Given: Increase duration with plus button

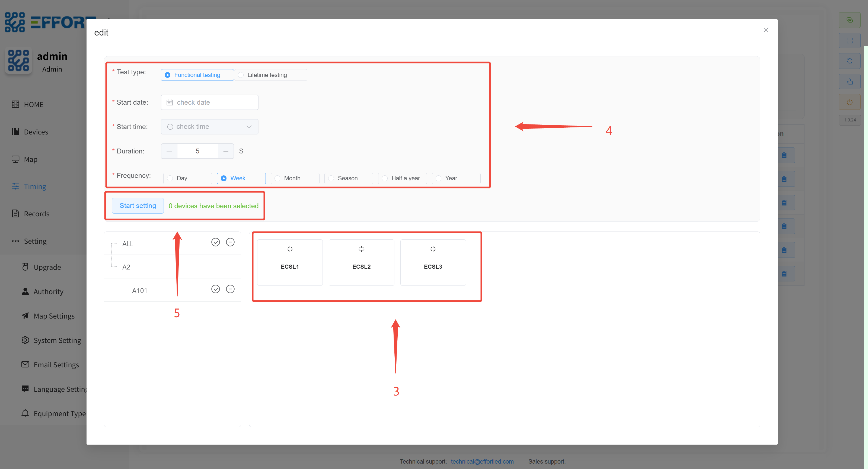Looking at the screenshot, I should 225,151.
